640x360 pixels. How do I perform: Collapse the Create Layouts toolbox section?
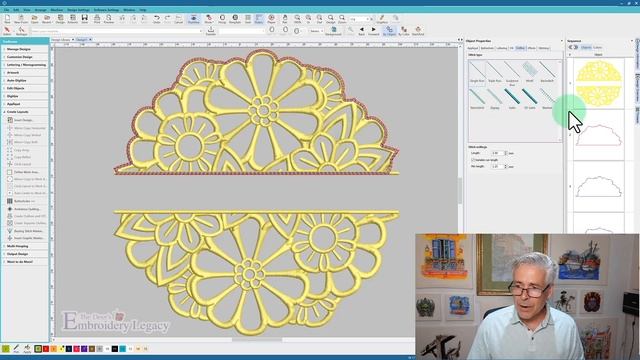(x=25, y=112)
